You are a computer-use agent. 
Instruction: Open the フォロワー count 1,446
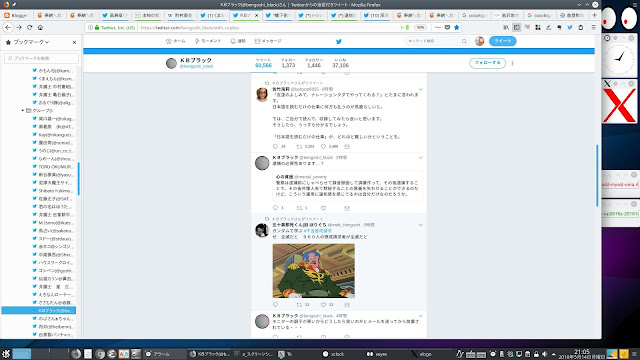[x=314, y=63]
